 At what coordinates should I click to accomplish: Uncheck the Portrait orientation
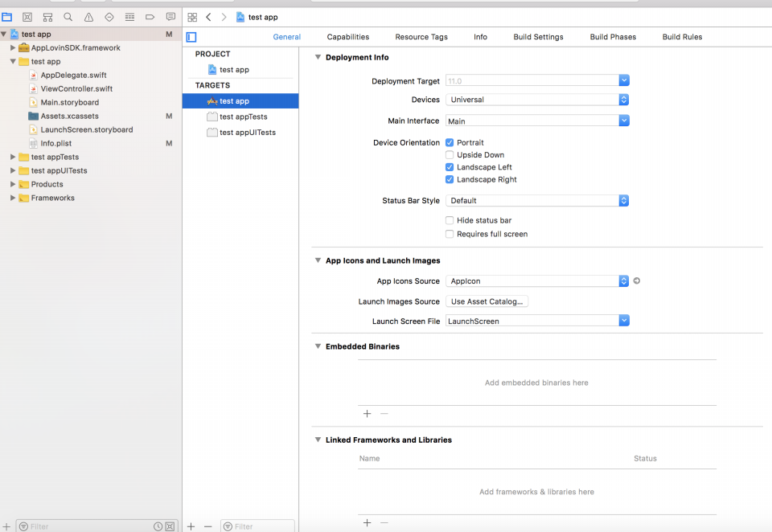point(450,143)
